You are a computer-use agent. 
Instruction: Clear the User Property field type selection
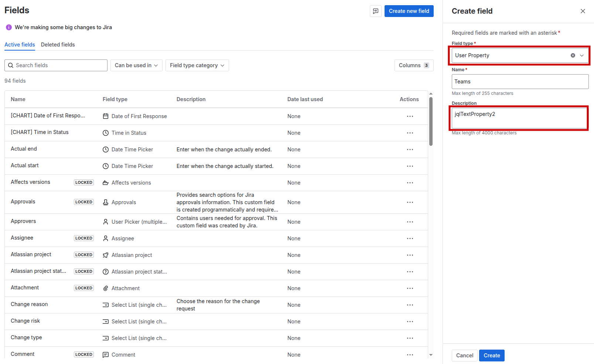(573, 55)
